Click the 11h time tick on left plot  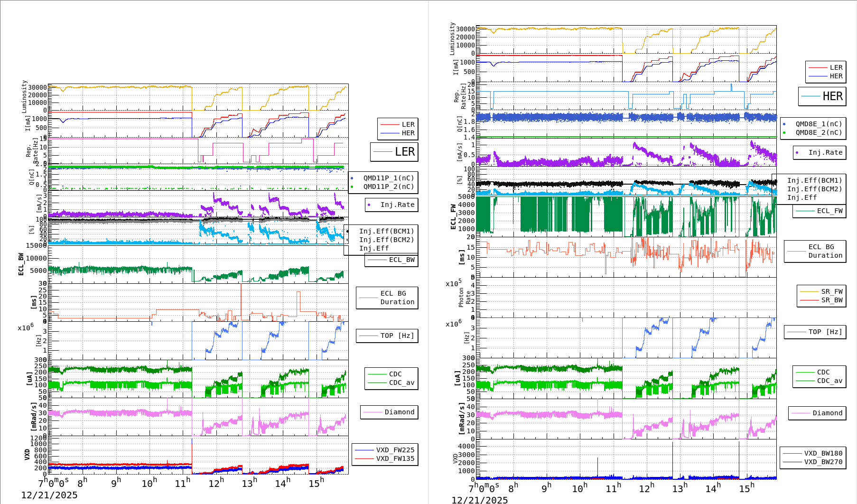[182, 483]
